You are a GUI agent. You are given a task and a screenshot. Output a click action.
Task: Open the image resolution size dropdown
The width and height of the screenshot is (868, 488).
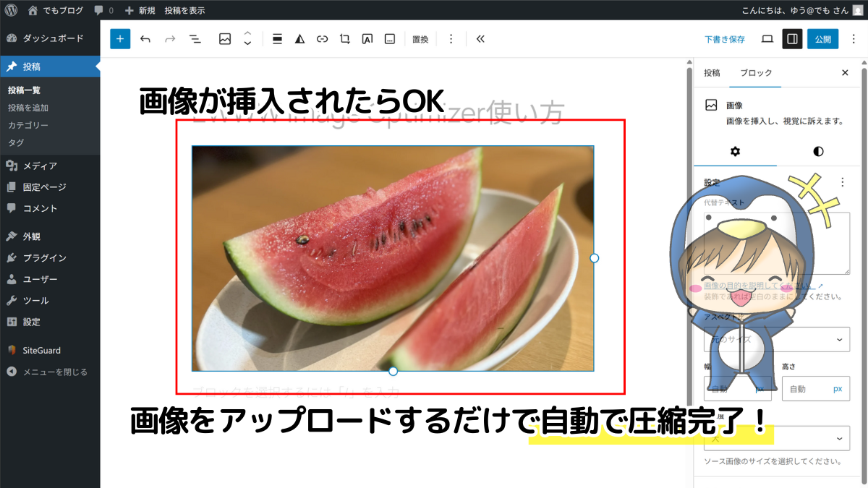(x=777, y=438)
